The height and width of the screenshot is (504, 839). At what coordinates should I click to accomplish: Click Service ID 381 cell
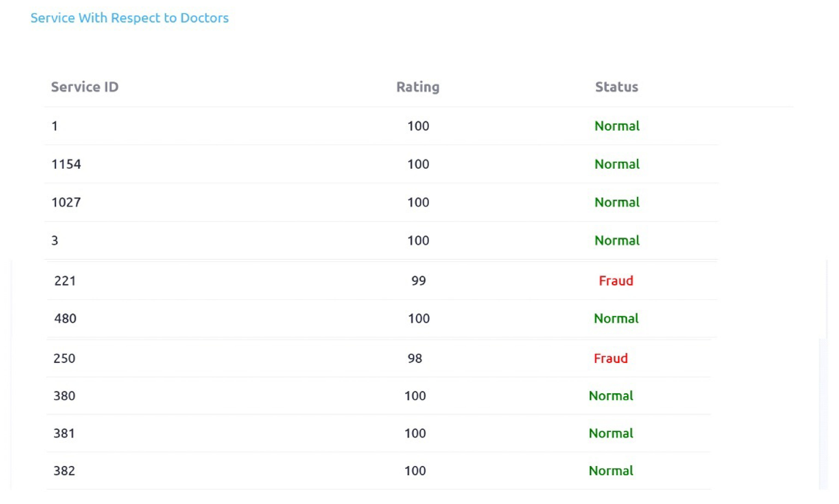coord(64,433)
